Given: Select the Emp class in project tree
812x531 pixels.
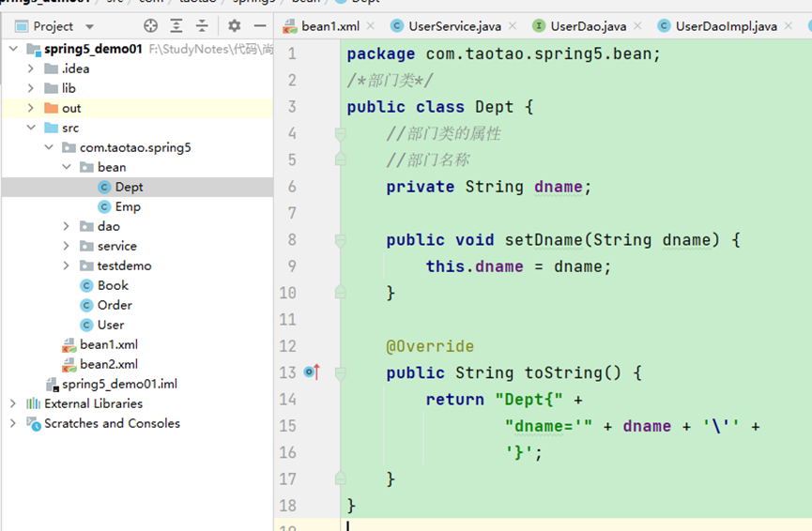Looking at the screenshot, I should click(128, 206).
